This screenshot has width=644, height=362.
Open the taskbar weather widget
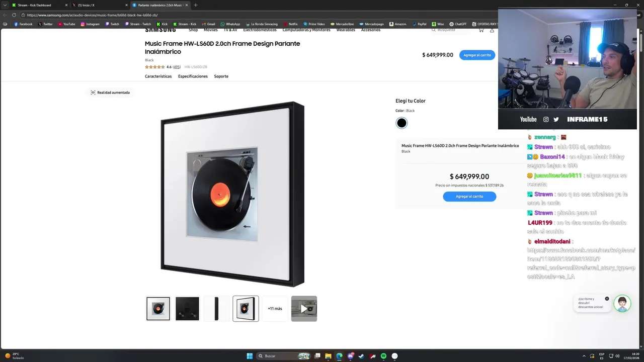(x=14, y=356)
